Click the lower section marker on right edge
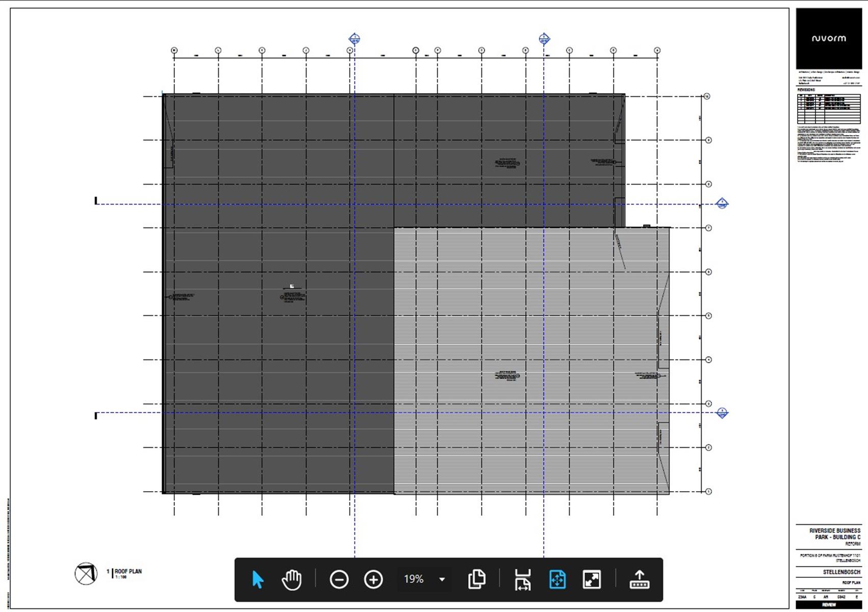 (722, 413)
